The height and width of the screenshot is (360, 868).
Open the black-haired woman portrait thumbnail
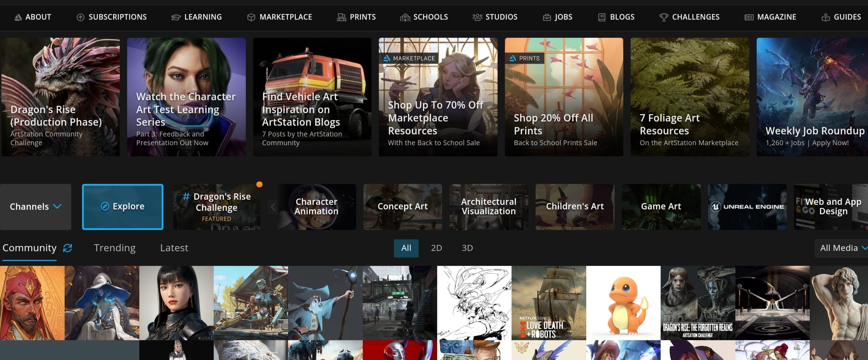coord(176,303)
